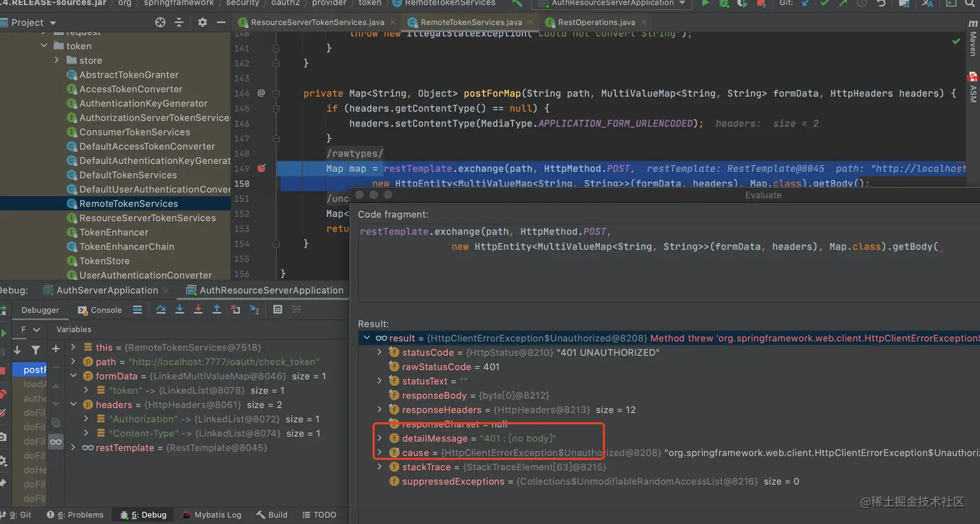
Task: Open the Maven side tool window
Action: coord(973,39)
